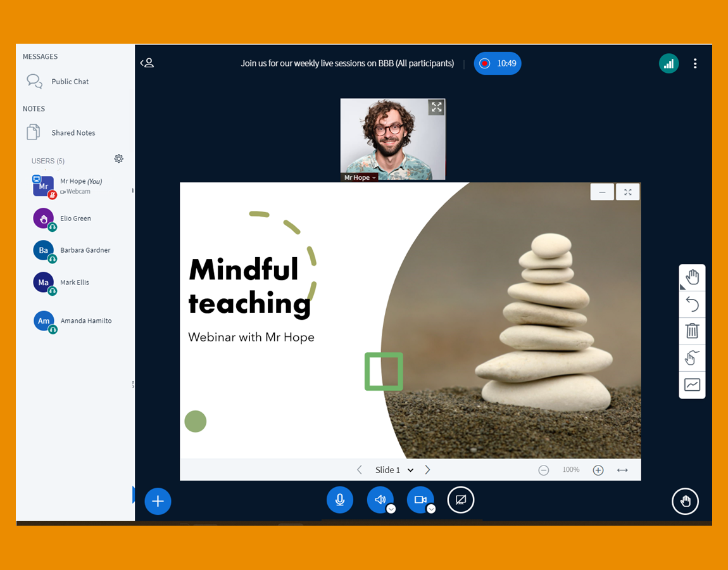This screenshot has width=728, height=570.
Task: Toggle the webcam sharing button
Action: [419, 500]
